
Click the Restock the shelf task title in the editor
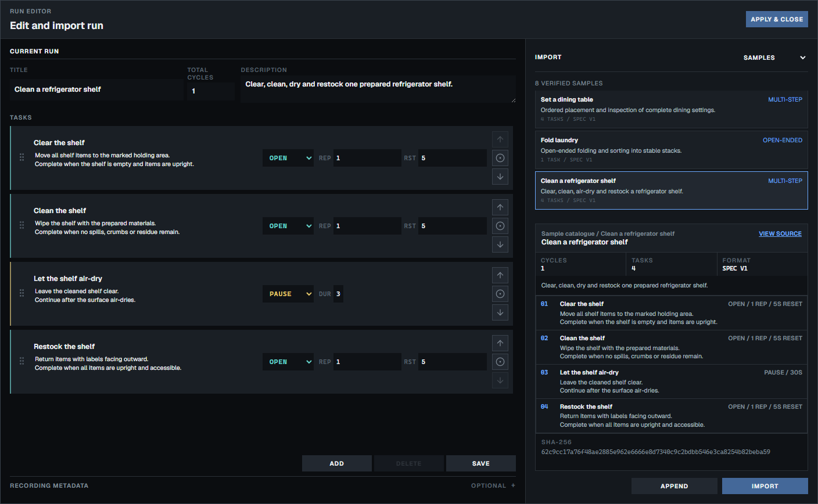pyautogui.click(x=64, y=347)
